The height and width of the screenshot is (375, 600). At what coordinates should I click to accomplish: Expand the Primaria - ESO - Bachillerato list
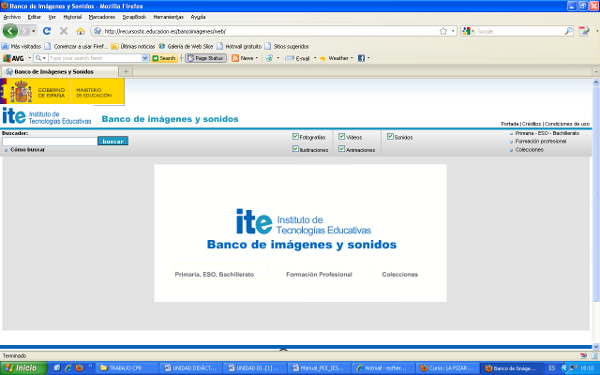point(545,133)
